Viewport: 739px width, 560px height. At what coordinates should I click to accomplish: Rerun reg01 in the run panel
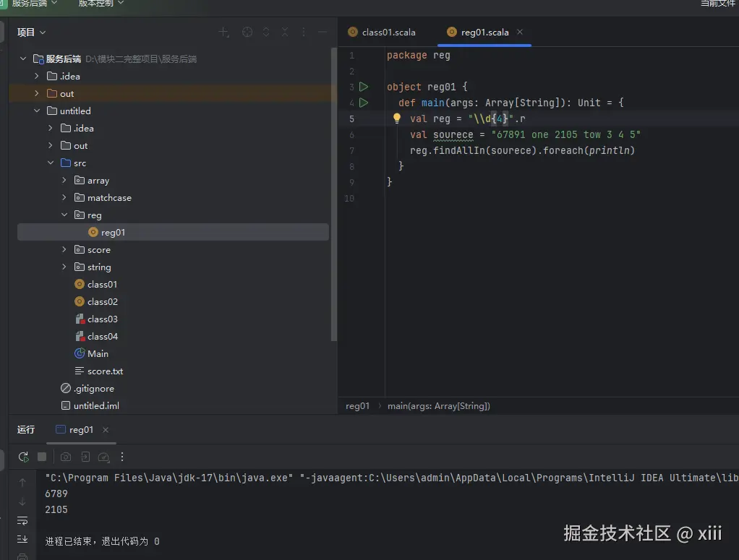(x=23, y=457)
